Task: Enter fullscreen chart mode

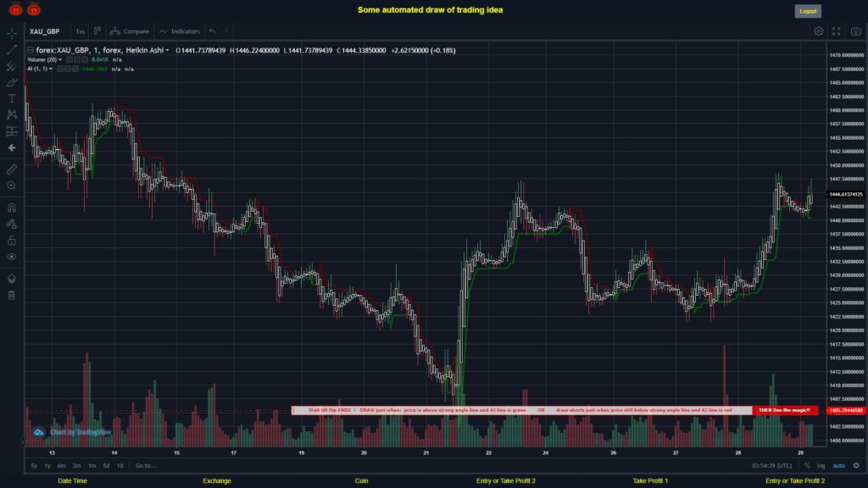Action: (837, 31)
